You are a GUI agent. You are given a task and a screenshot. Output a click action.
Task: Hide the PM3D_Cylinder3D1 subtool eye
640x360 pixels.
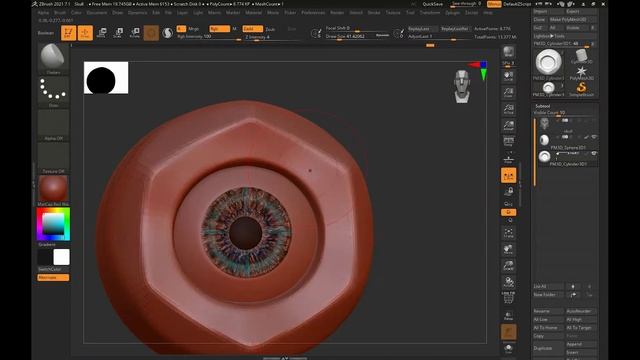coord(594,153)
